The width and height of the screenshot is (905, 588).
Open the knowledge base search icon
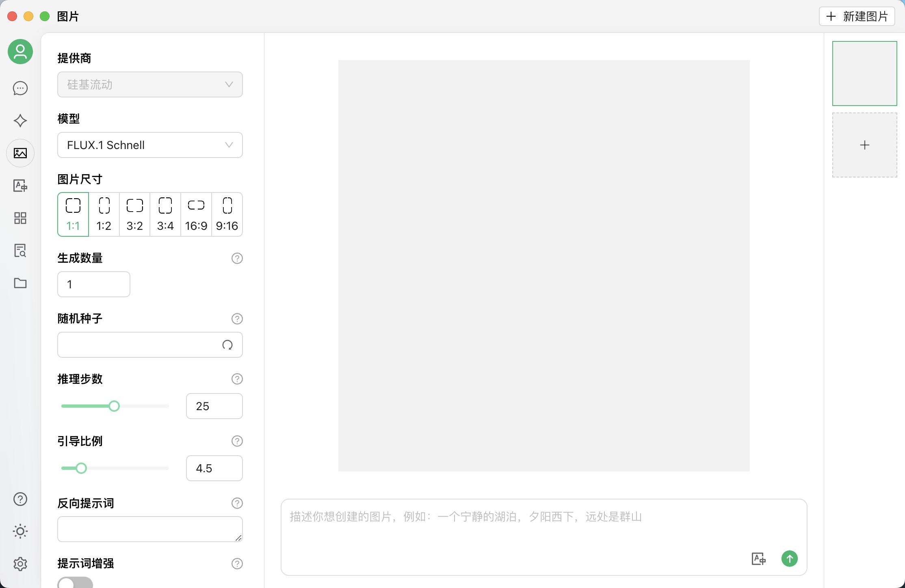click(x=20, y=251)
